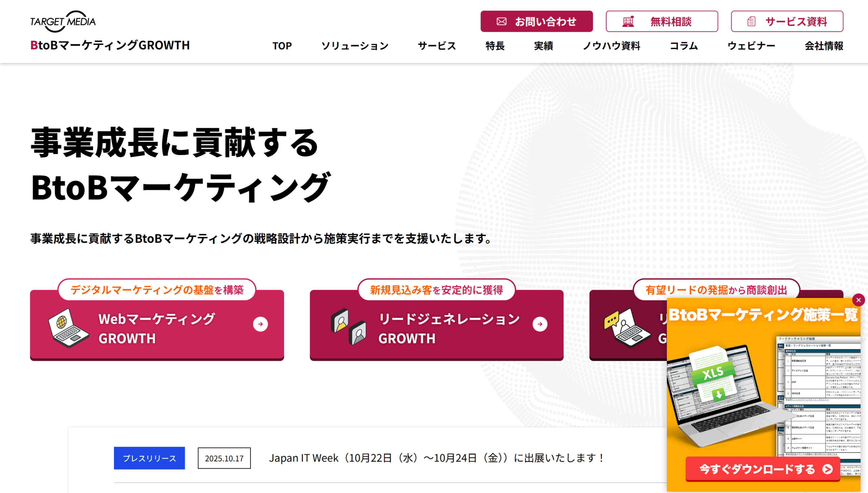
Task: Open the サービス menu item
Action: coord(437,46)
